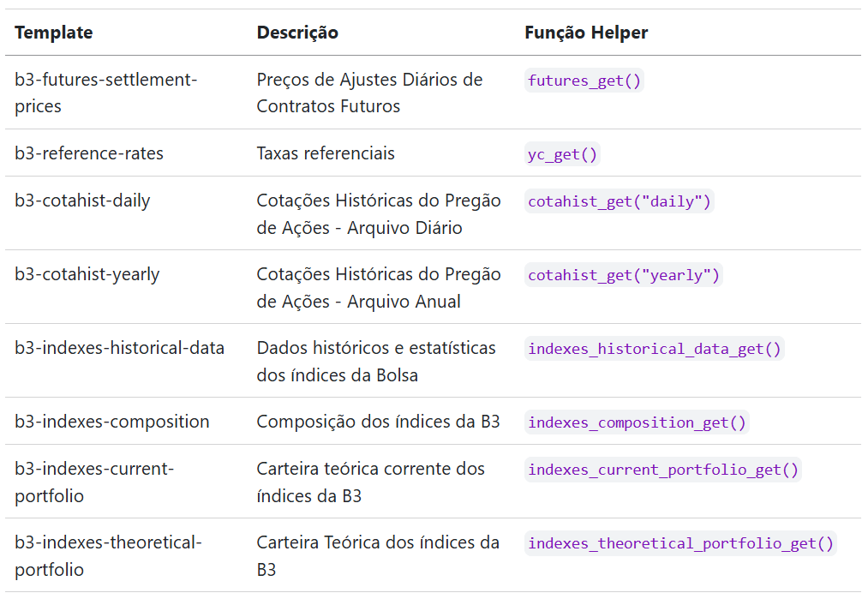Select "Carteira teórica corrente" description text
This screenshot has height=599, width=868.
[370, 470]
